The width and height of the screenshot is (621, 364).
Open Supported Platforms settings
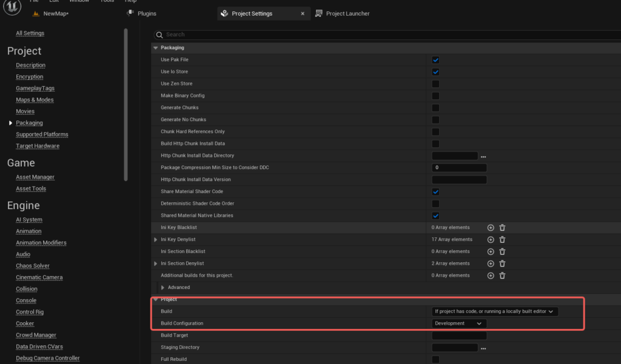[42, 134]
